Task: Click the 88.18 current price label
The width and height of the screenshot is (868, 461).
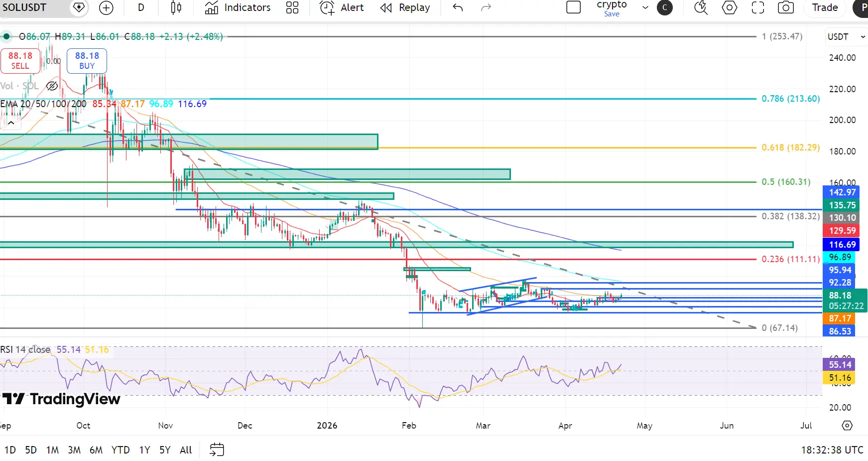Action: pos(845,301)
